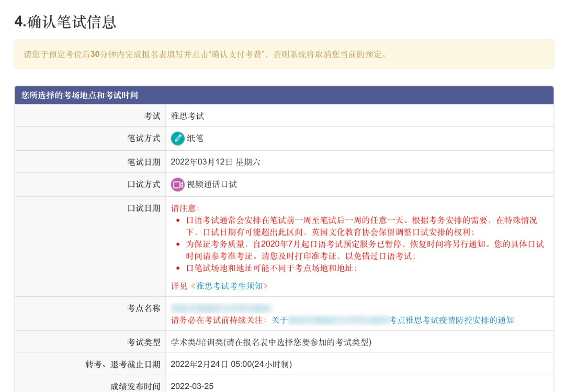Click the bullet about 口笔试场地和地址
This screenshot has width=565, height=392.
[272, 268]
